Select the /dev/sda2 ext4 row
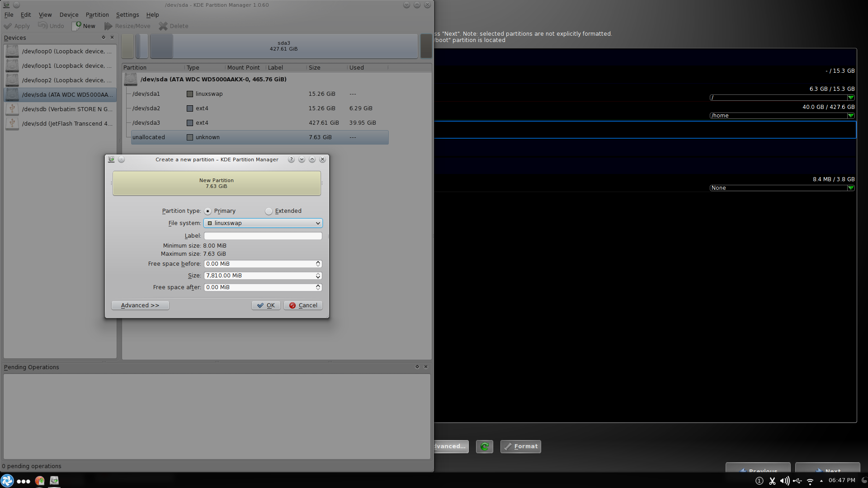Viewport: 868px width, 488px height. point(260,108)
